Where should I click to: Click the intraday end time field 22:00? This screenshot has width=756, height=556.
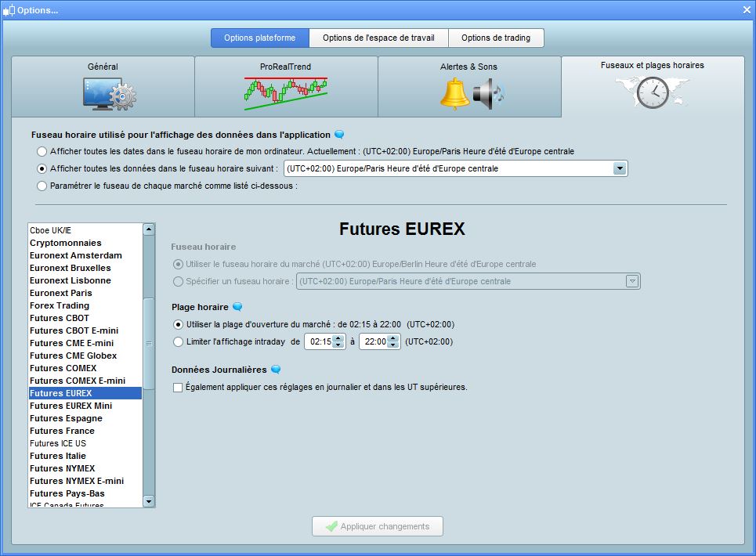point(374,341)
